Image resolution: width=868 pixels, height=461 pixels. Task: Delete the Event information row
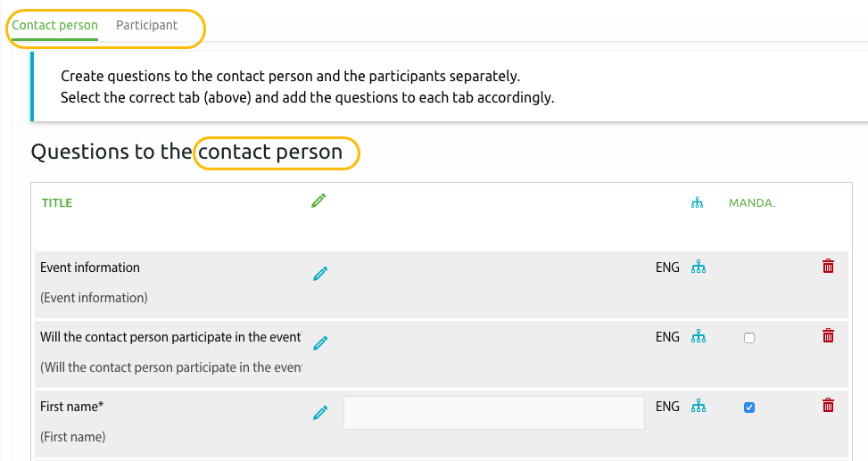[x=828, y=267]
